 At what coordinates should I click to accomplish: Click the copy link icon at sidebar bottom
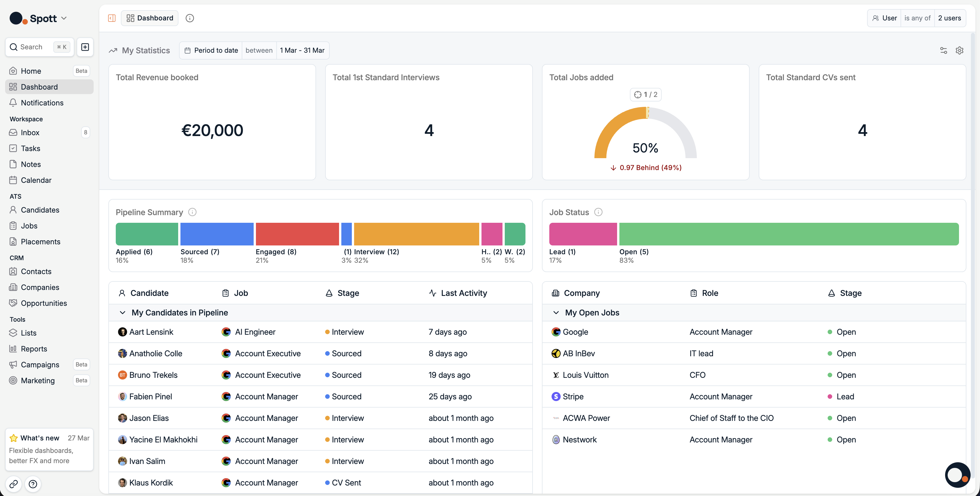point(14,484)
